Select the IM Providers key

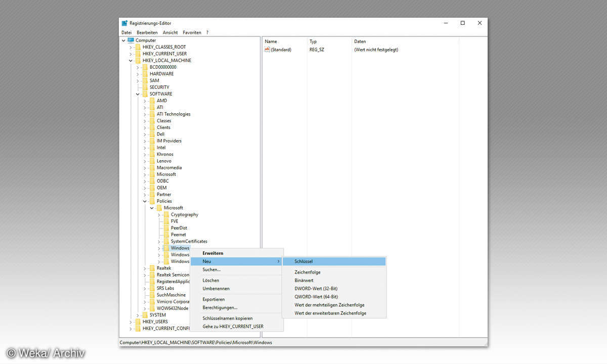click(x=169, y=141)
